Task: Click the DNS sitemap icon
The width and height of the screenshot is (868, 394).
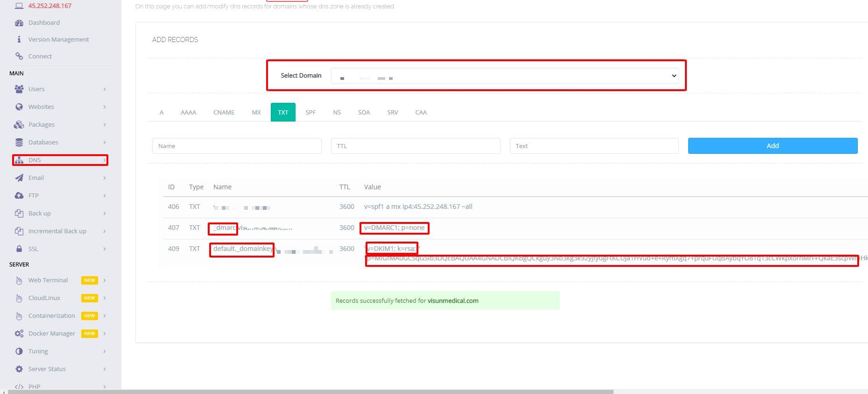Action: coord(19,160)
